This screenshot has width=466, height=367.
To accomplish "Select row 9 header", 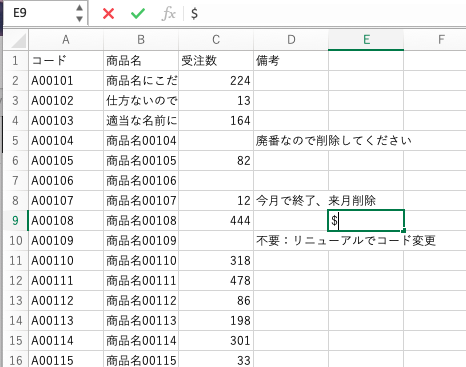I will pos(15,221).
